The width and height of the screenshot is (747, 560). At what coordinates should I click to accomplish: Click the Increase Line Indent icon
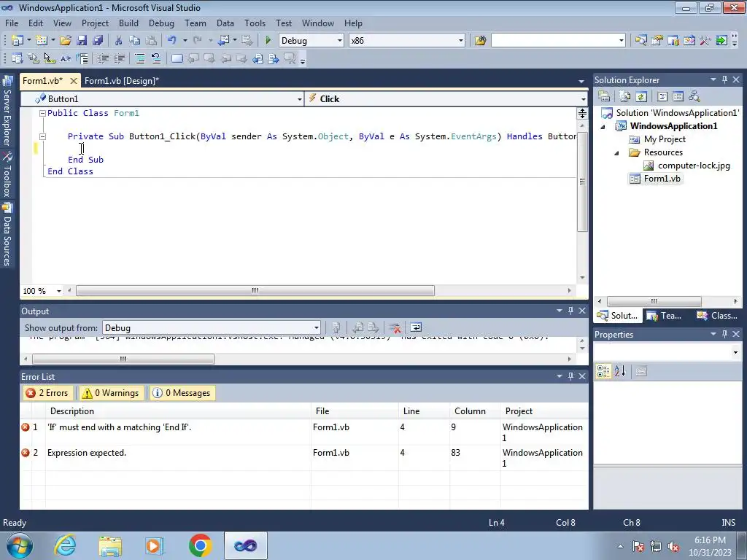tap(119, 58)
